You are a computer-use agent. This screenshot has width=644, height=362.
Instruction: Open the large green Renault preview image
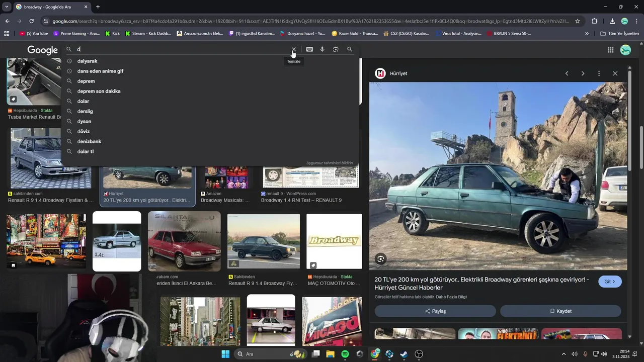coord(498,176)
